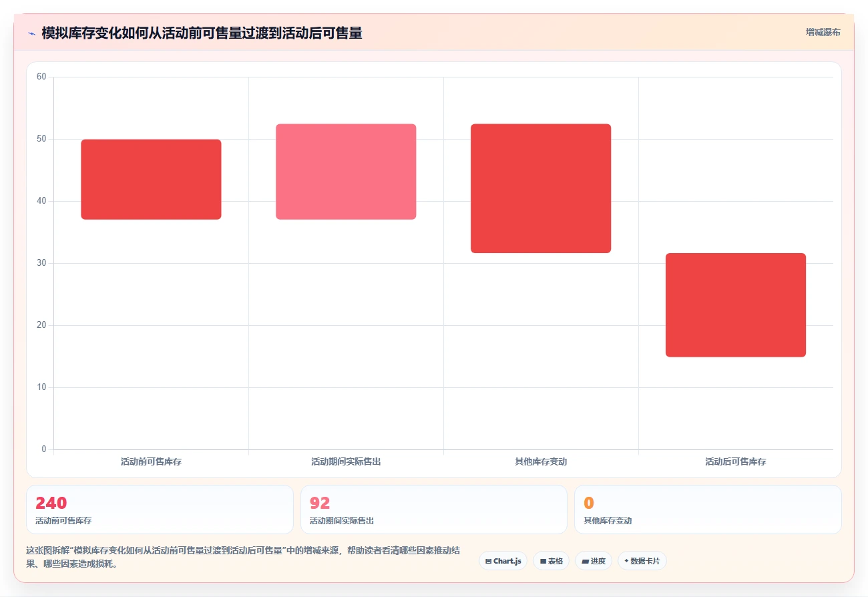
Task: Open the 240 活动前可售库存 data card
Action: click(x=160, y=510)
